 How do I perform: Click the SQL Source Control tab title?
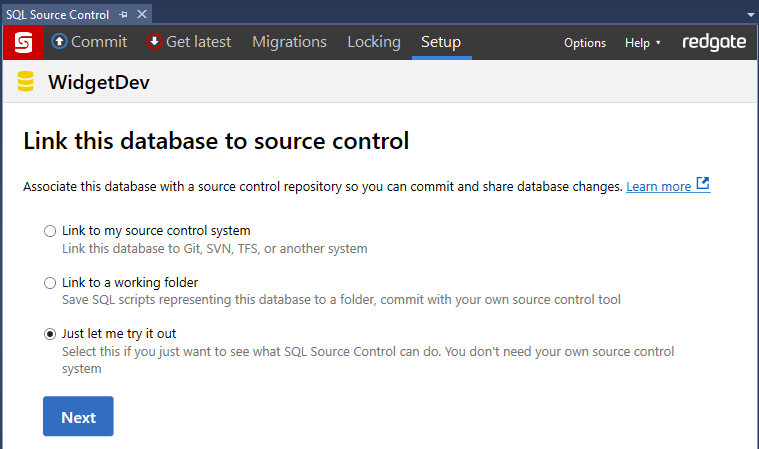[x=57, y=15]
